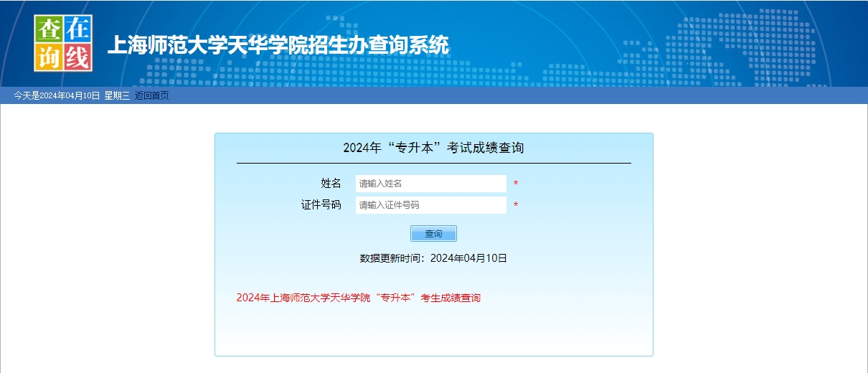Focus the 请输入证件号码 input field

[430, 205]
